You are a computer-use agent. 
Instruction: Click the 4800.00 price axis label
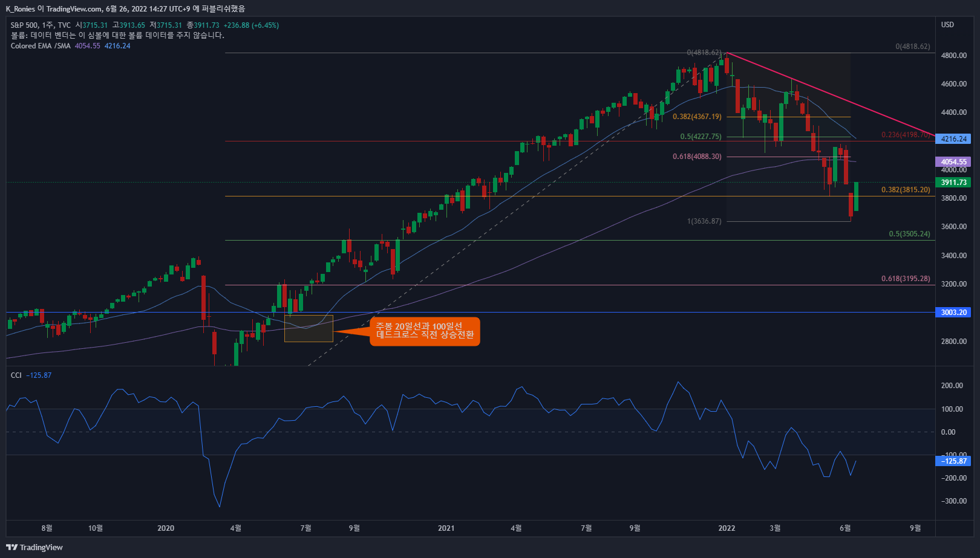954,56
